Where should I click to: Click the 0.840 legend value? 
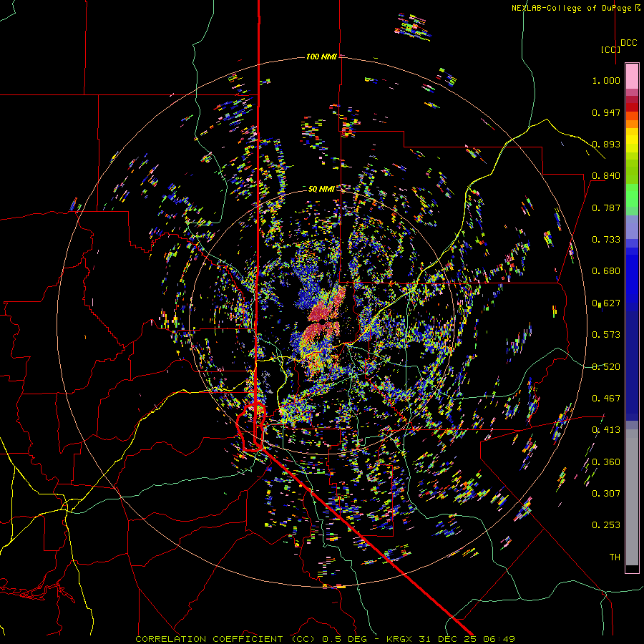coord(606,176)
